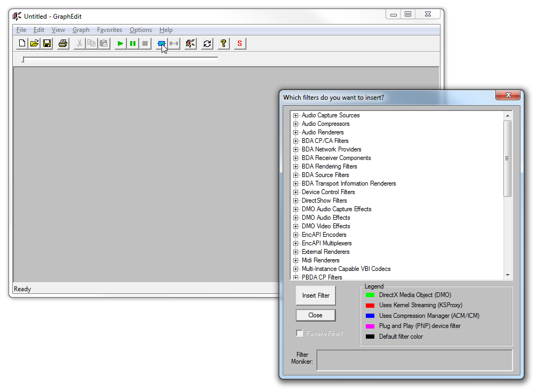Click the connect to remote graph icon

pyautogui.click(x=190, y=44)
